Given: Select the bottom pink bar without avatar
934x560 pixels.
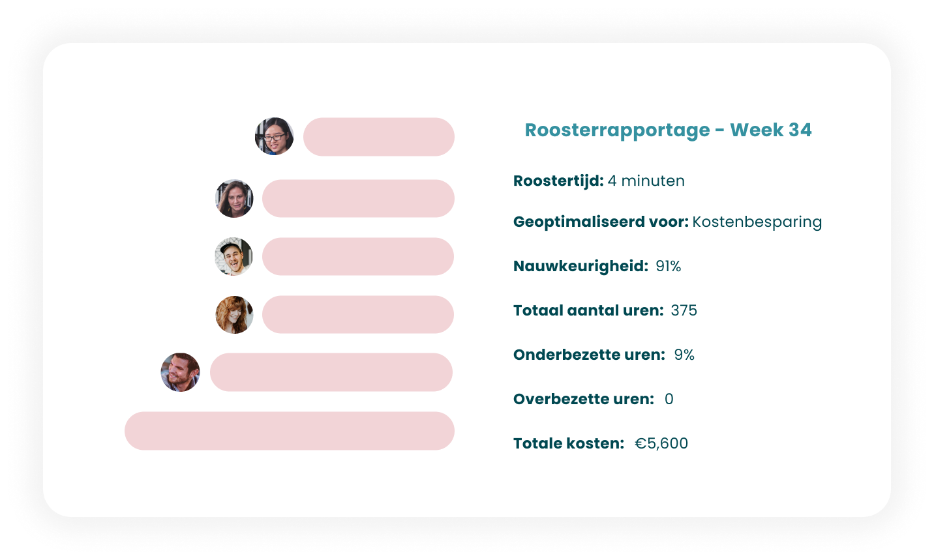Looking at the screenshot, I should [289, 431].
